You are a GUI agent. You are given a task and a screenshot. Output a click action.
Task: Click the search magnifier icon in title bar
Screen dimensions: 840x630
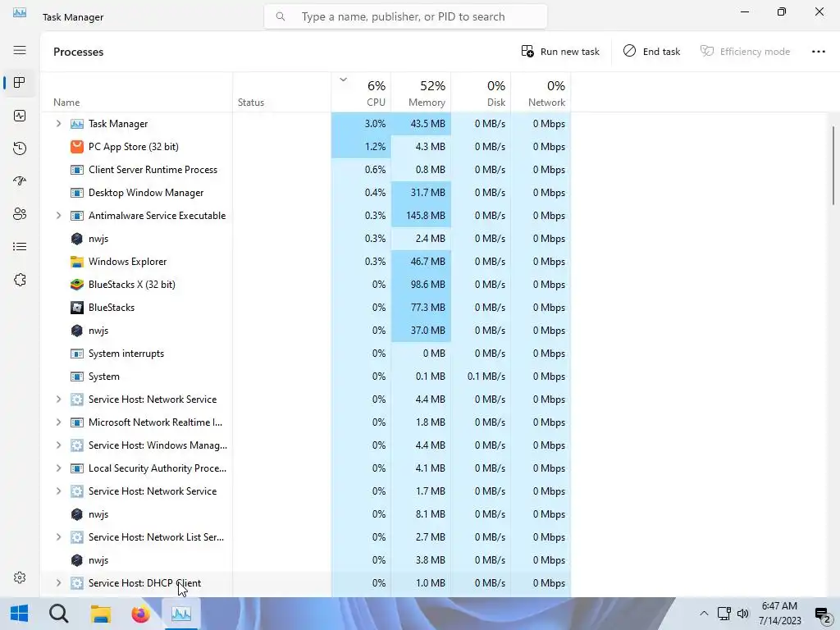coord(281,16)
